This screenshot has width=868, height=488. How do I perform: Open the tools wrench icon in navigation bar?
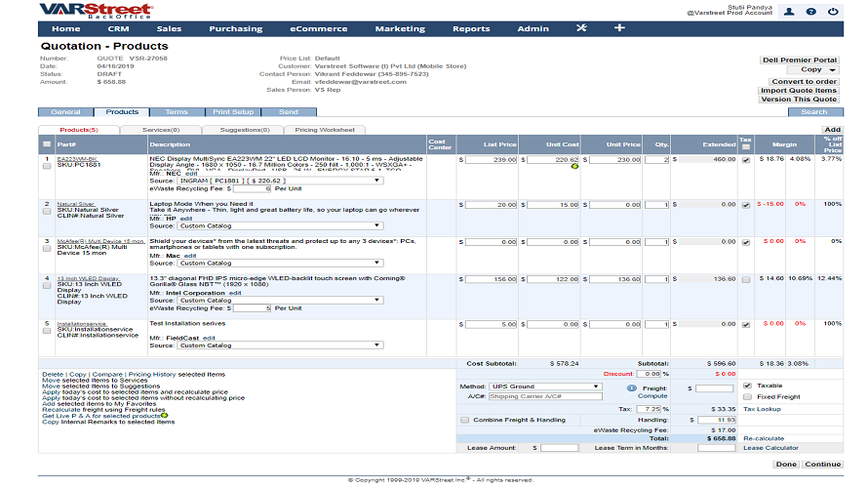coord(581,27)
